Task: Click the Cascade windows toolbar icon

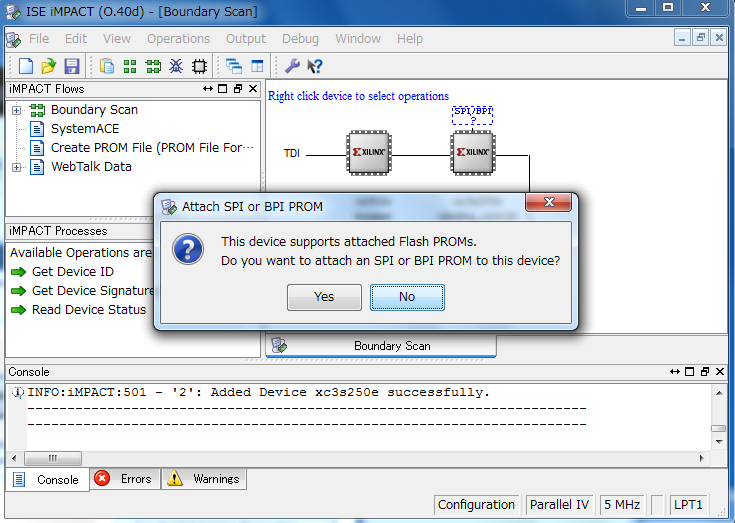Action: (234, 66)
